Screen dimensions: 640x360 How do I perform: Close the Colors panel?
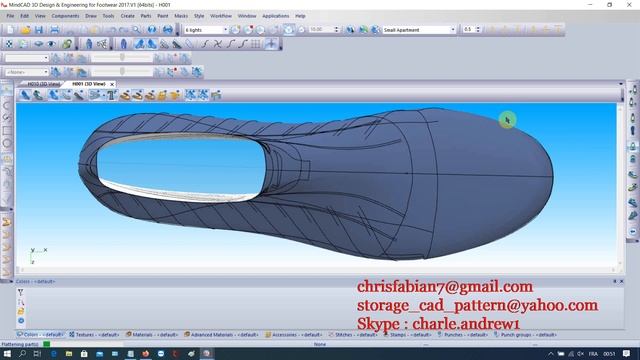tap(622, 282)
